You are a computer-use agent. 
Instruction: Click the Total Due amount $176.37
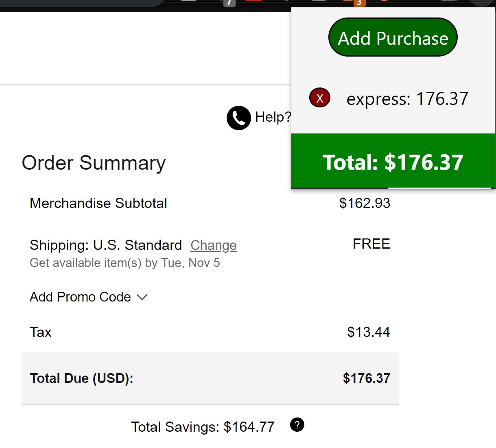pos(366,378)
